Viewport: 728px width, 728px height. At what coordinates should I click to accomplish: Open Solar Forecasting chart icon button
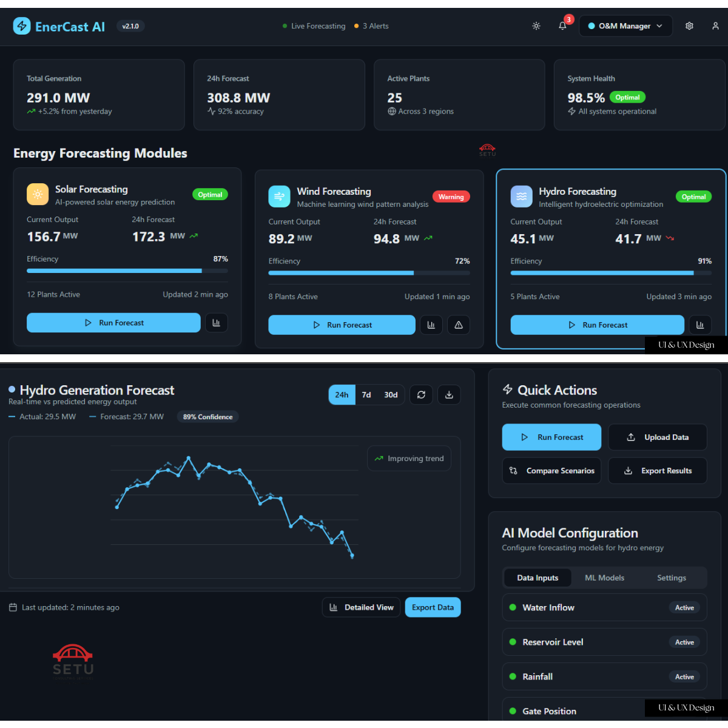click(217, 323)
